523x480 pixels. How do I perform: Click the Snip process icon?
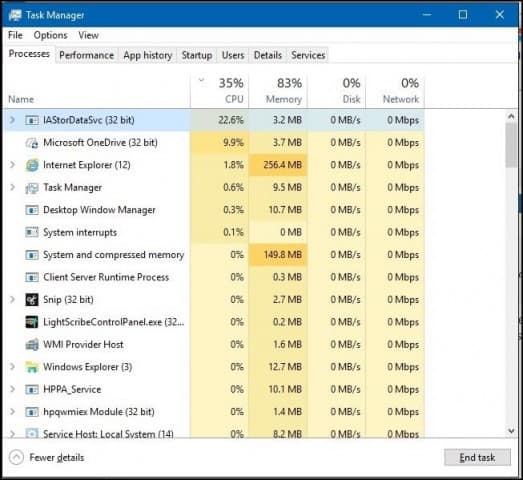click(x=32, y=300)
